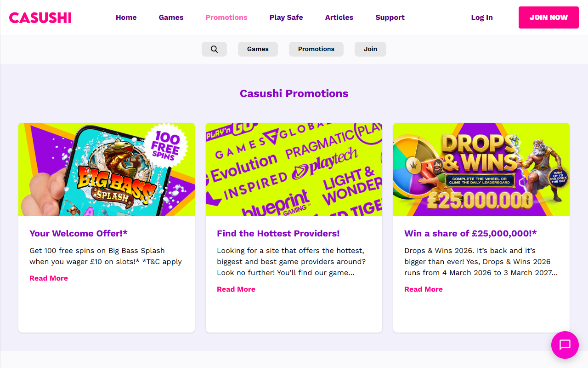Open the Games navigation item
The image size is (588, 368).
171,17
